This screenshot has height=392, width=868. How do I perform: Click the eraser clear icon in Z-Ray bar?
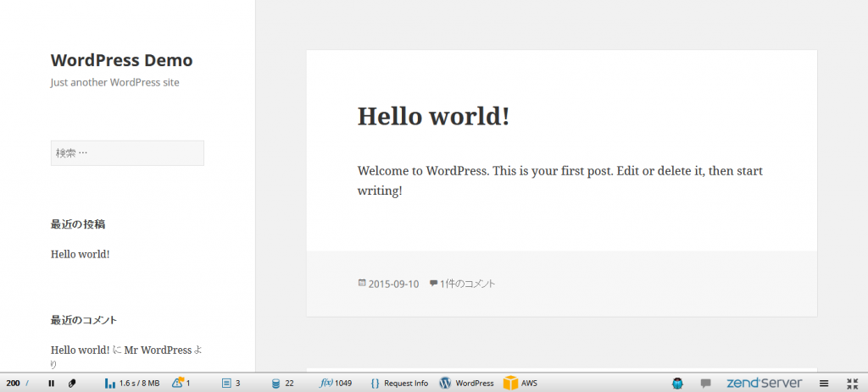pos(72,384)
